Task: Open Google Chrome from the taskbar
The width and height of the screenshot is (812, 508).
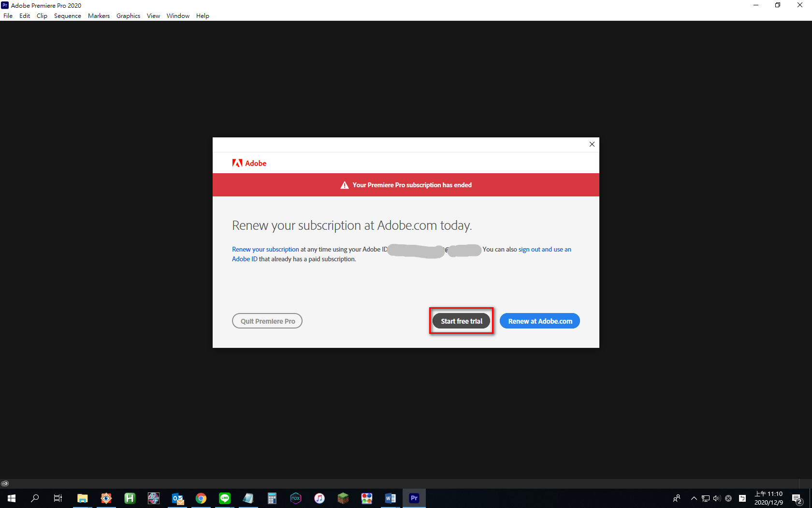Action: point(201,498)
